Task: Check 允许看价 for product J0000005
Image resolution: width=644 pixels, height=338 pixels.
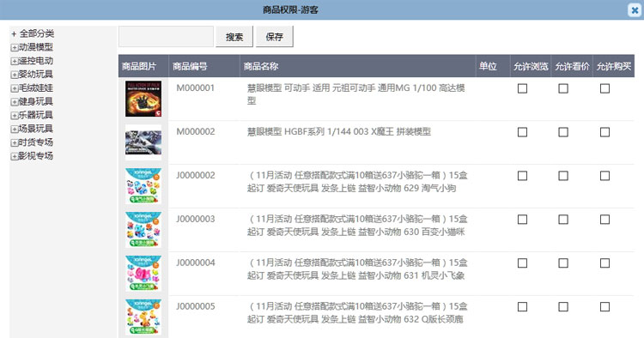Action: pyautogui.click(x=563, y=307)
